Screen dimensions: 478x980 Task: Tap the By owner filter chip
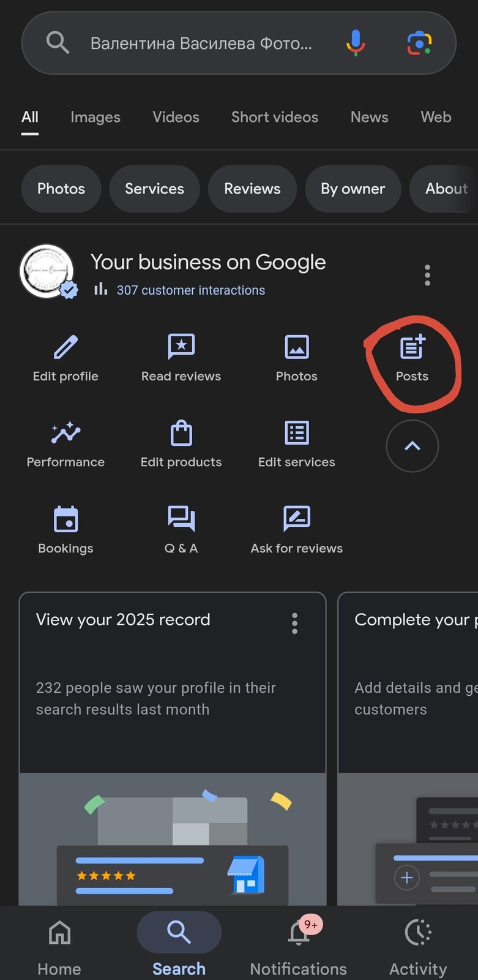[353, 189]
